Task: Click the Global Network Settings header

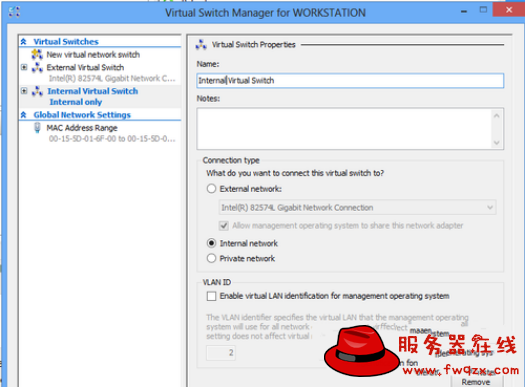Action: pyautogui.click(x=82, y=115)
